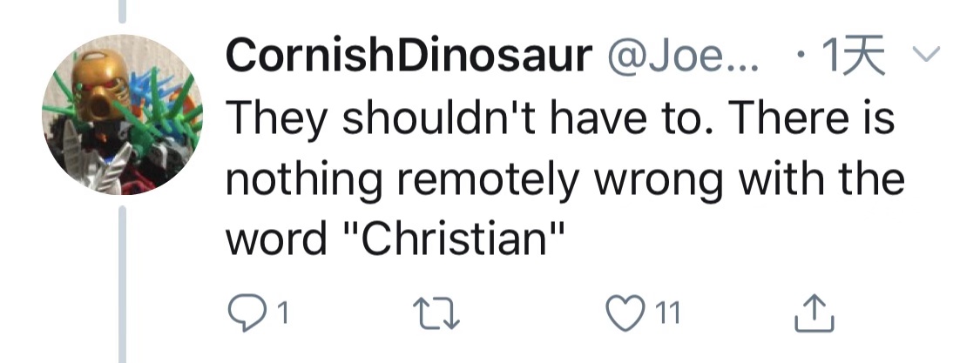This screenshot has width=980, height=363.
Task: Click the CornishDinosaur display name
Action: 408,57
